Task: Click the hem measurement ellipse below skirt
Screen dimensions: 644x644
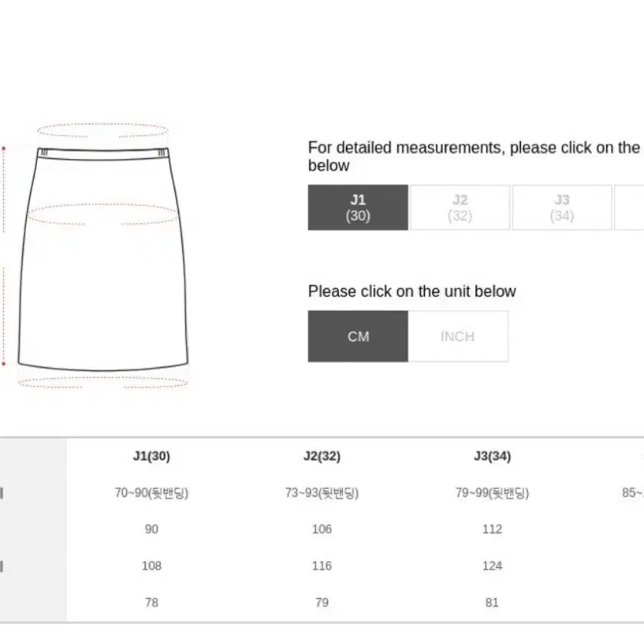Action: point(103,383)
